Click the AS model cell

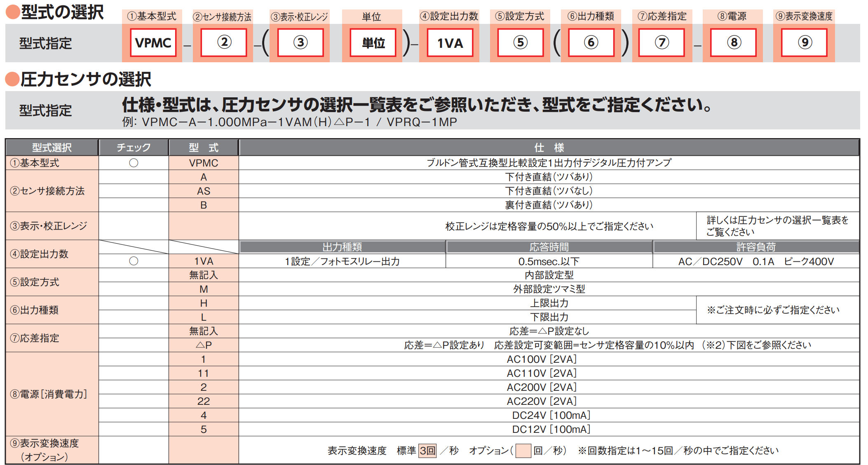pyautogui.click(x=204, y=191)
